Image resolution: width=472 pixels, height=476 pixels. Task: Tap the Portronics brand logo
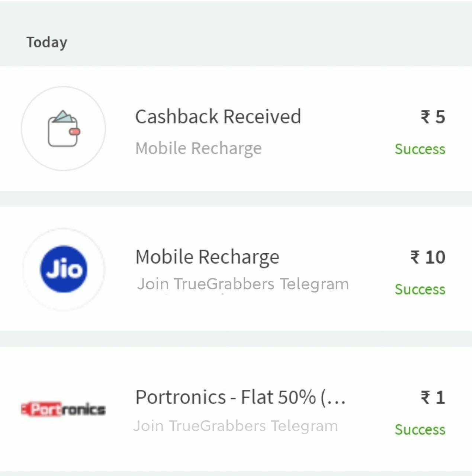pyautogui.click(x=63, y=409)
